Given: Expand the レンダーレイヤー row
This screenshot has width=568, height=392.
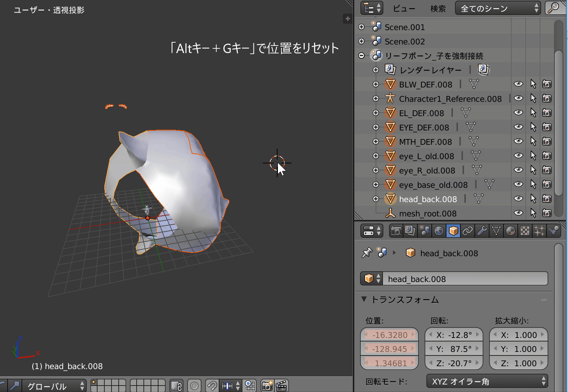Looking at the screenshot, I should click(376, 70).
